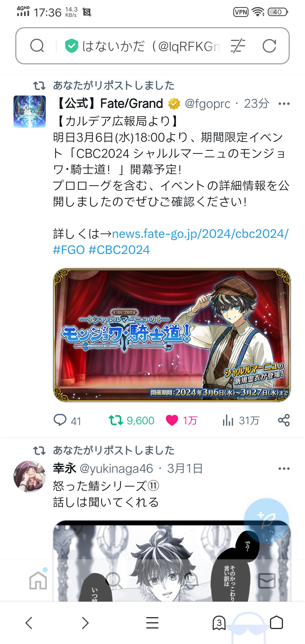Go to the Home tab in bottom navigation
Image resolution: width=305 pixels, height=644 pixels.
click(x=38, y=581)
